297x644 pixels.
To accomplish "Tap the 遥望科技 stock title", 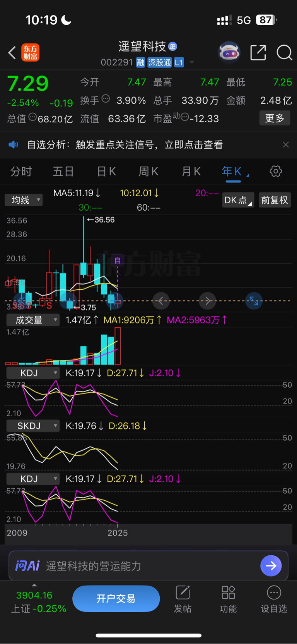I will pos(142,46).
